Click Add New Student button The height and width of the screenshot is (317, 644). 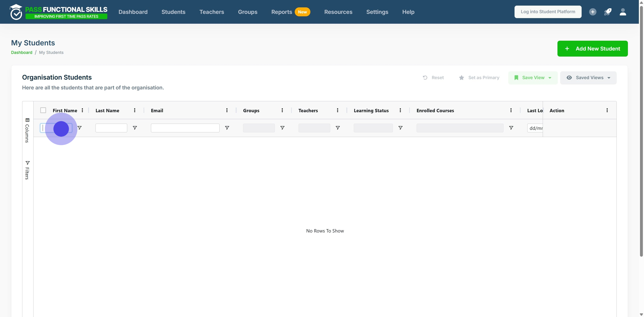point(592,49)
